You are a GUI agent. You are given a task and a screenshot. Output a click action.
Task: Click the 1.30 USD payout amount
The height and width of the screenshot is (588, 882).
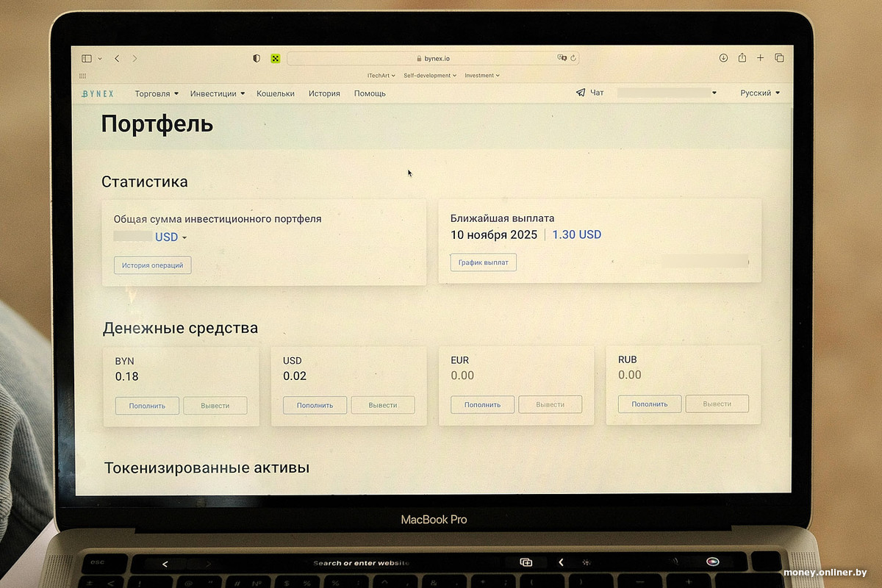point(577,234)
